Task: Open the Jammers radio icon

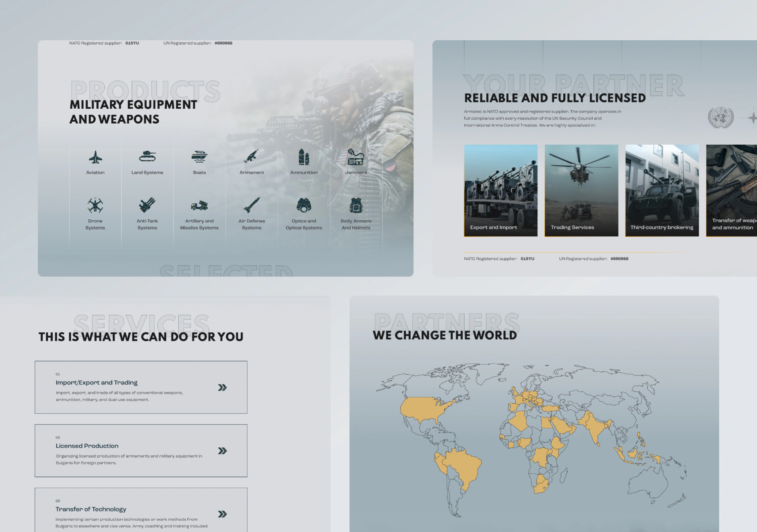Action: (x=356, y=157)
